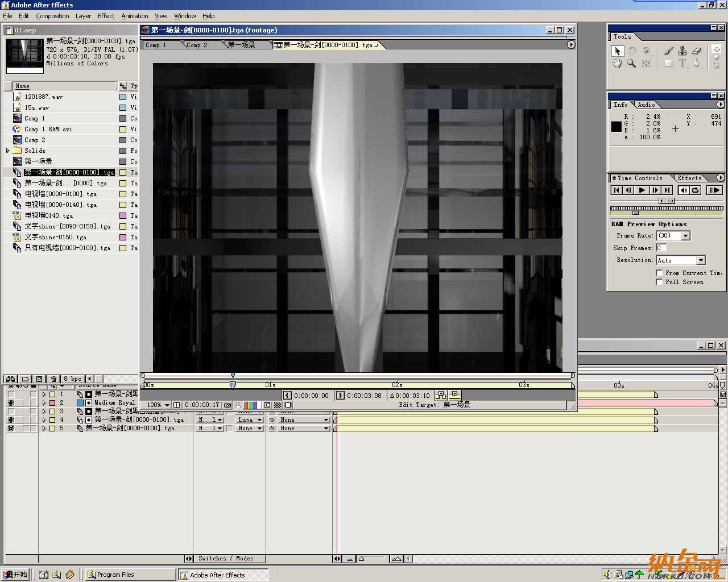
Task: Click the RAM Preview button
Action: pyautogui.click(x=714, y=190)
